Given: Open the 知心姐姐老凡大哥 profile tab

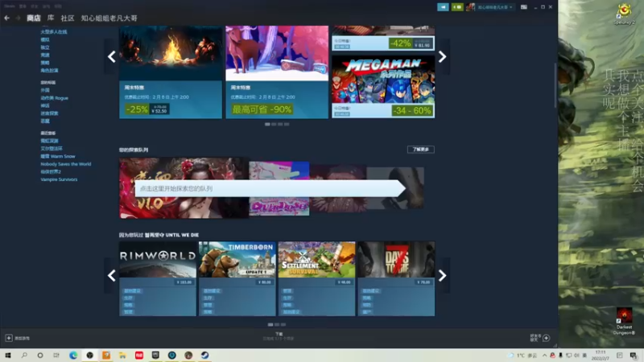Looking at the screenshot, I should pyautogui.click(x=109, y=18).
